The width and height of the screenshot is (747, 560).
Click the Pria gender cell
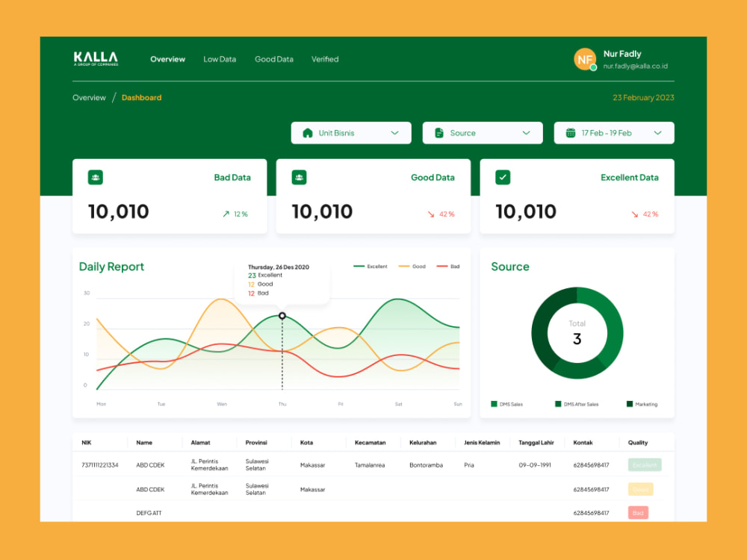[x=469, y=464]
